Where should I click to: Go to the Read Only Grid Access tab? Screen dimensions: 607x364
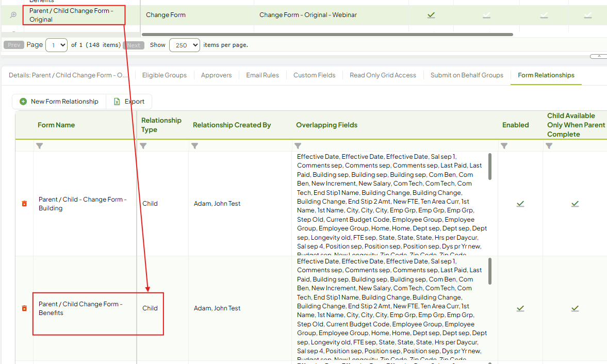[x=383, y=75]
